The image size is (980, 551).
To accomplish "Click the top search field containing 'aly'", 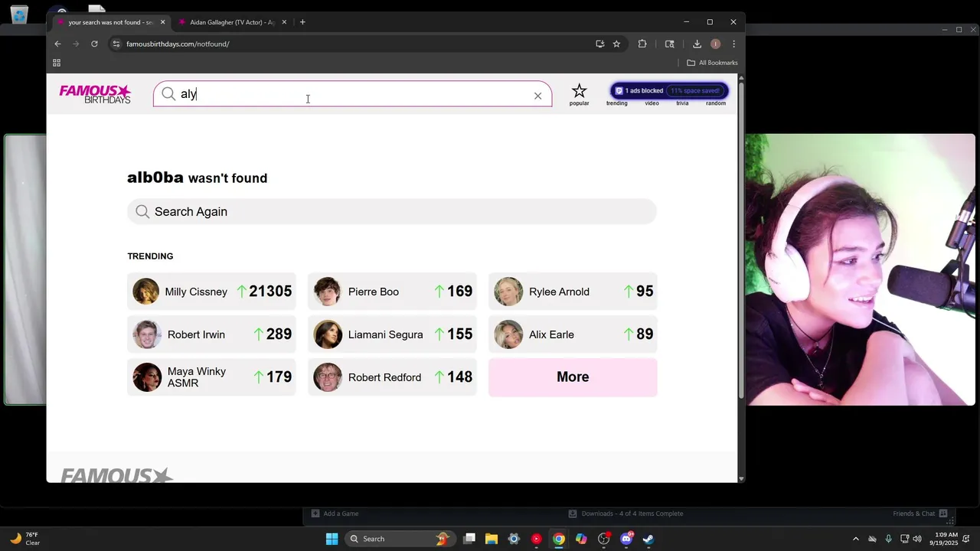I will click(x=352, y=94).
